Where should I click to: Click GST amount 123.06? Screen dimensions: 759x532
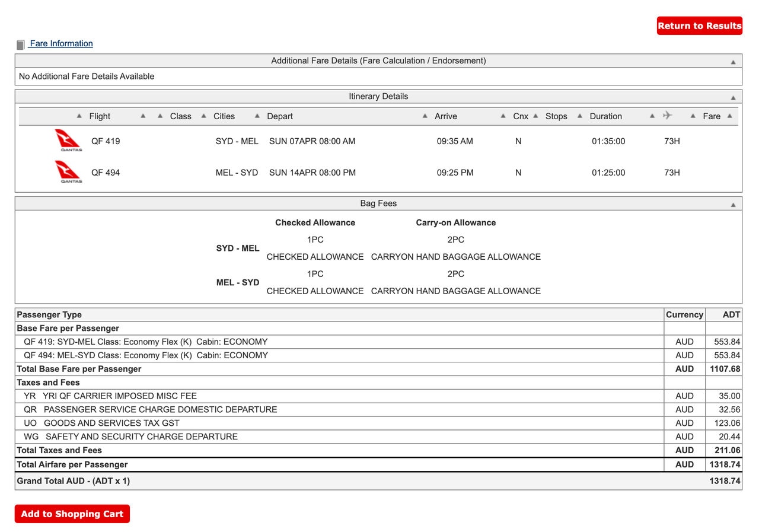(727, 423)
